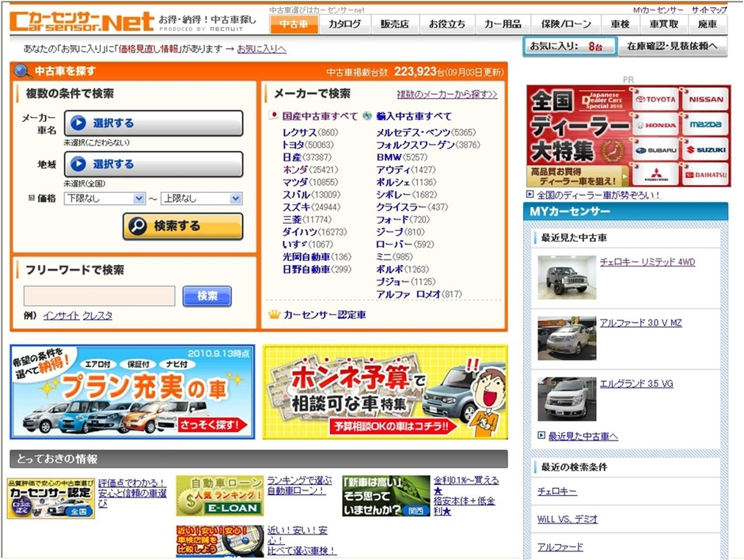The width and height of the screenshot is (744, 560).
Task: Click the インサイト example link
Action: click(61, 316)
